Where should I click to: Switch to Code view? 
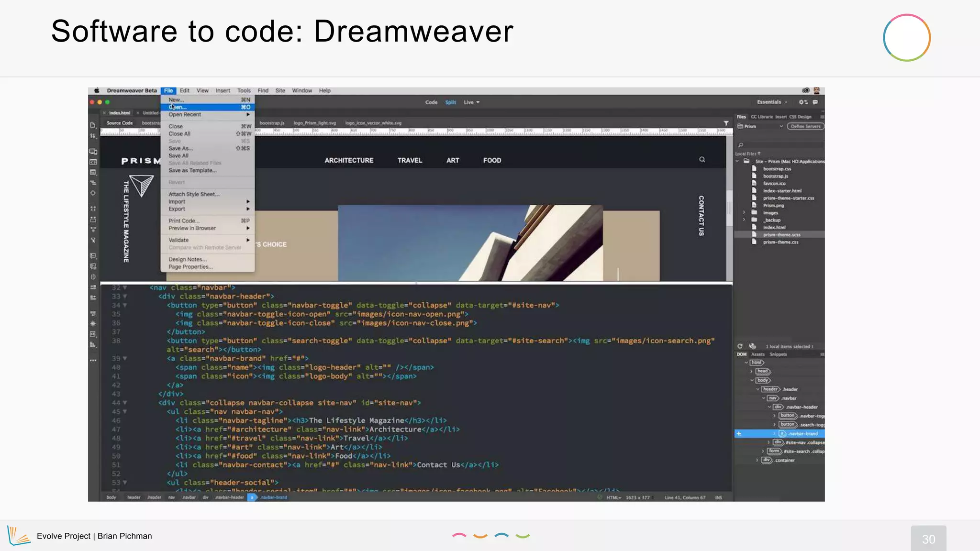pos(431,102)
